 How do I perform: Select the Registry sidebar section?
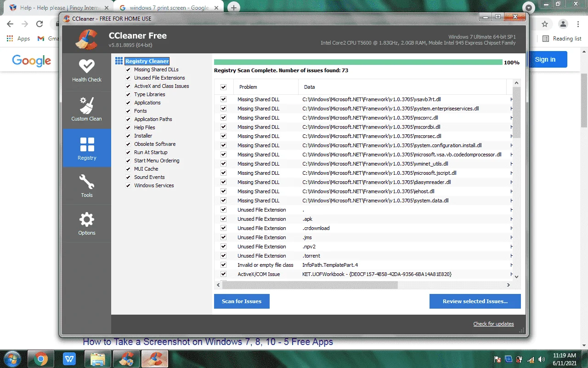(86, 148)
